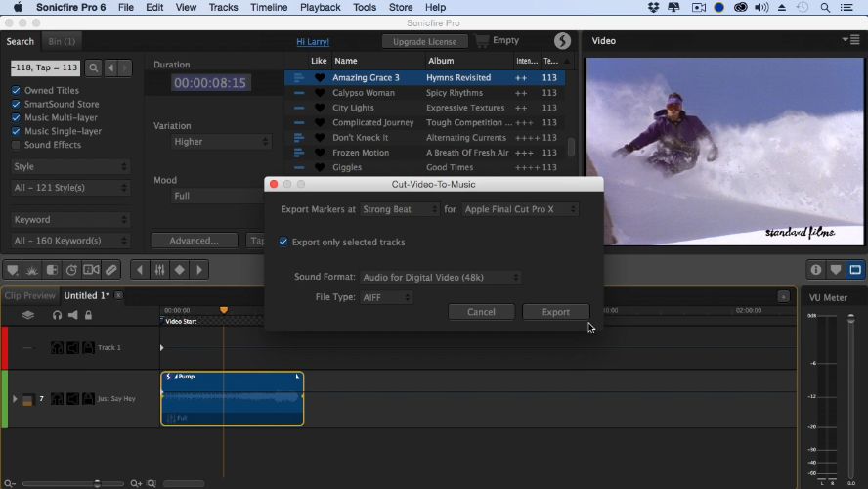Click the timeline zoom slider handle
The image size is (868, 489).
(x=96, y=483)
